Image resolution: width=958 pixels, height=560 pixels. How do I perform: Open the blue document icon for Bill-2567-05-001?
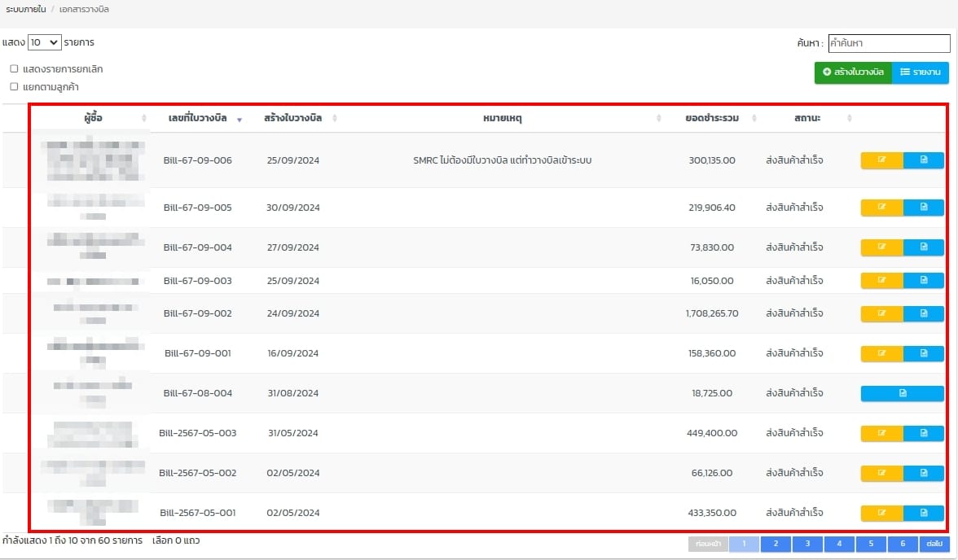924,513
